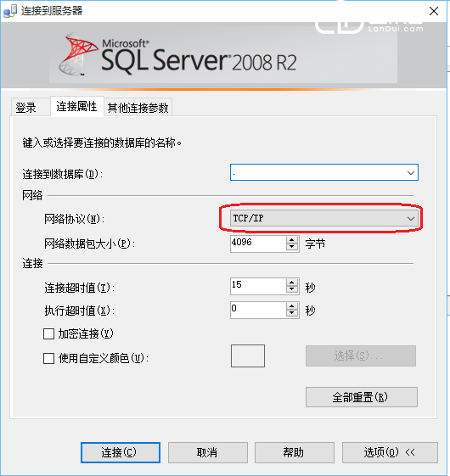
Task: Decrease network packet size with down arrow
Action: point(292,247)
